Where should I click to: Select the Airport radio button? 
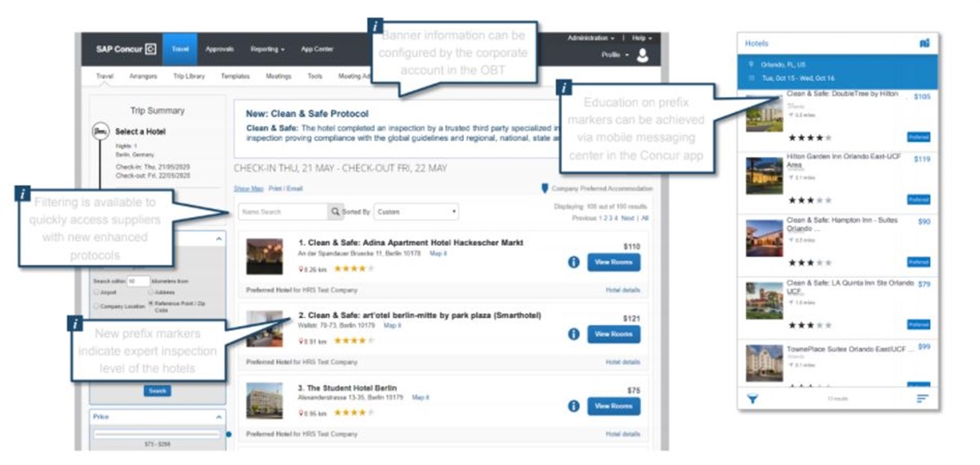97,291
